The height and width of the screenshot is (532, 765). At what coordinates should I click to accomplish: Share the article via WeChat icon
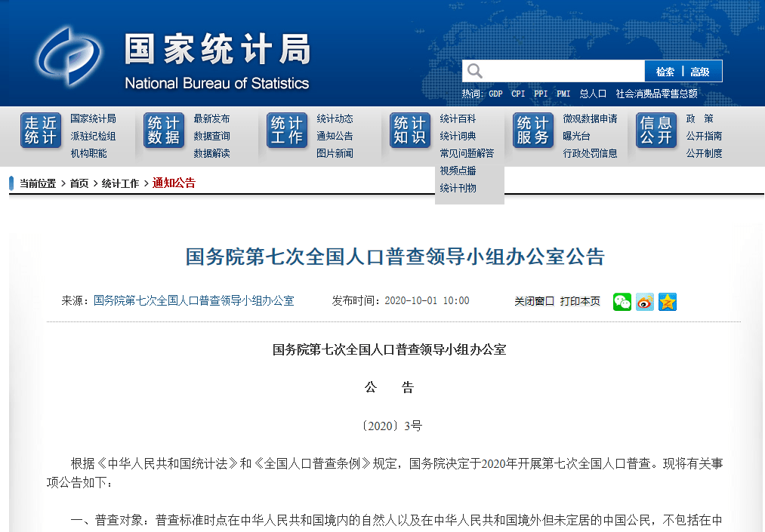(622, 302)
